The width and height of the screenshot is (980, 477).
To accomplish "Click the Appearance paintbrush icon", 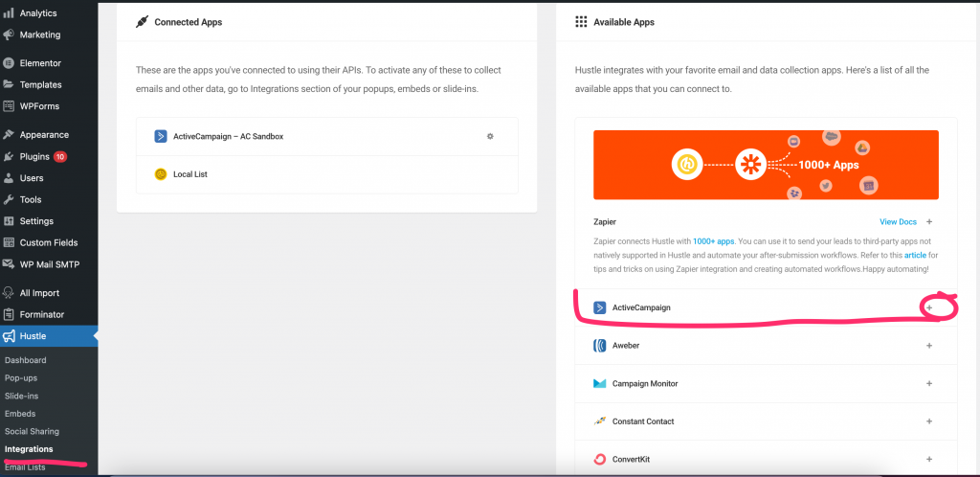I will [9, 135].
